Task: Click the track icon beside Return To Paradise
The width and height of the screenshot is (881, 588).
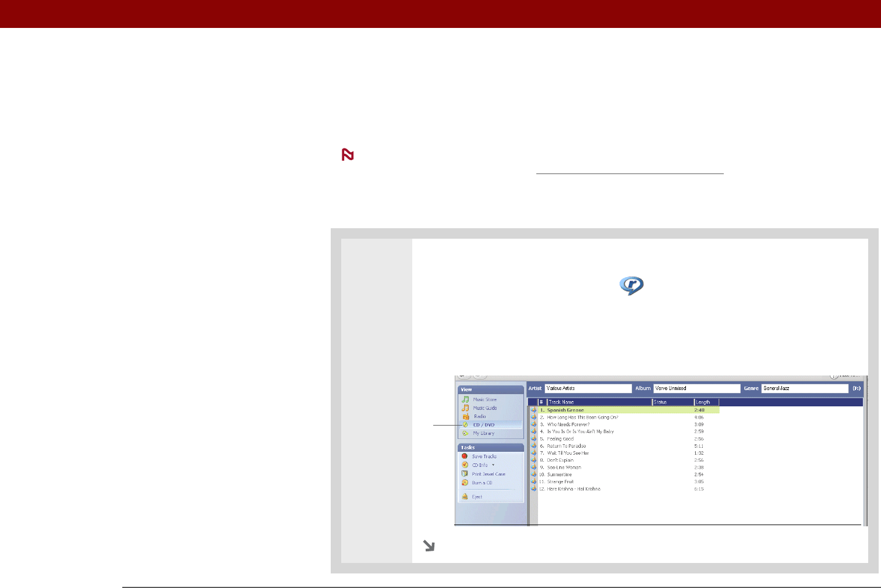Action: pyautogui.click(x=533, y=446)
